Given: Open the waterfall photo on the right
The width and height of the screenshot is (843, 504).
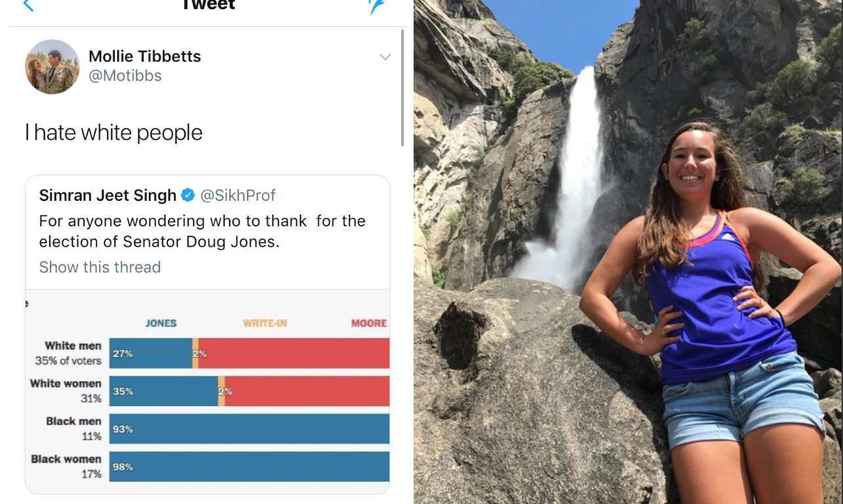Looking at the screenshot, I should [x=628, y=252].
